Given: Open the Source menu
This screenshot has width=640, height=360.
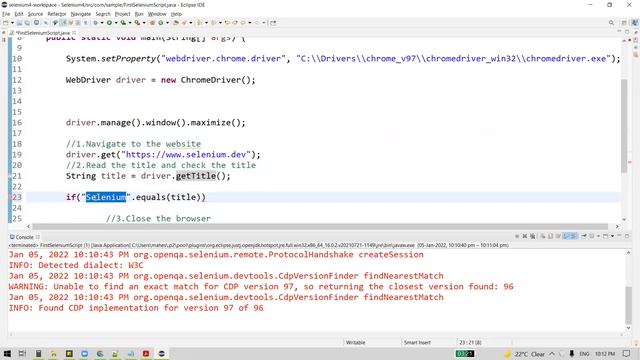Looking at the screenshot, I should (x=35, y=14).
